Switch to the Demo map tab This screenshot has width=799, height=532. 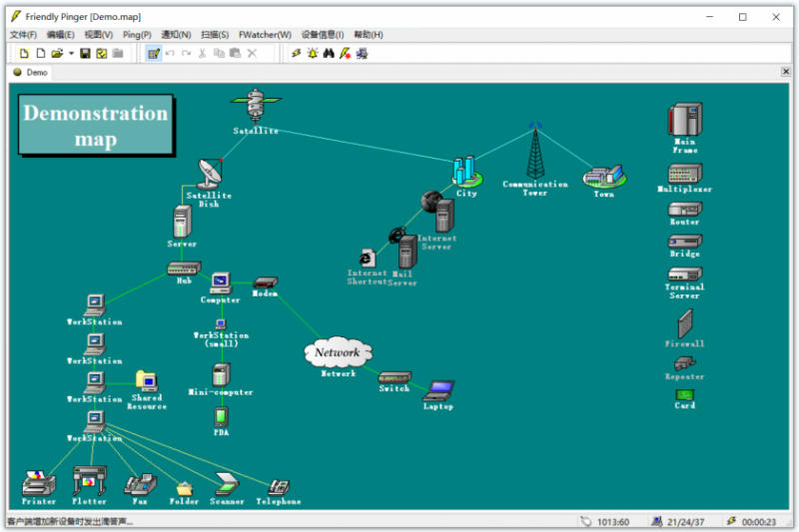point(31,72)
